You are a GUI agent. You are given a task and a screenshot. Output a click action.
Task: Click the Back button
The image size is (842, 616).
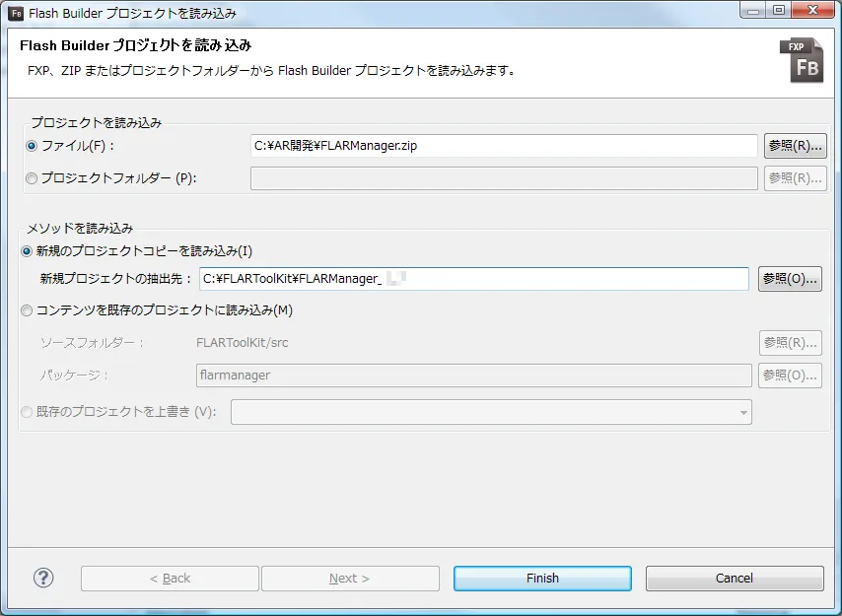click(x=170, y=579)
